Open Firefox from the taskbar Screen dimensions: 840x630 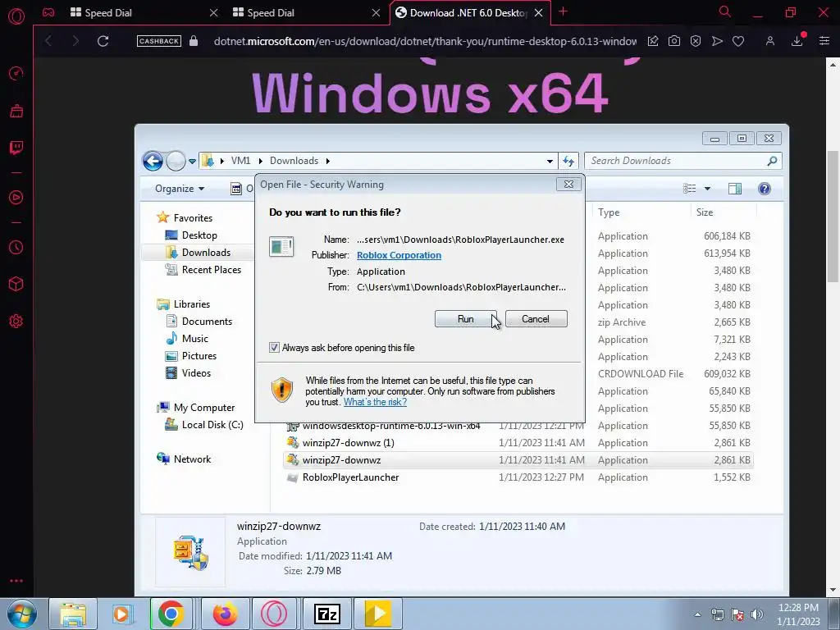pos(225,614)
